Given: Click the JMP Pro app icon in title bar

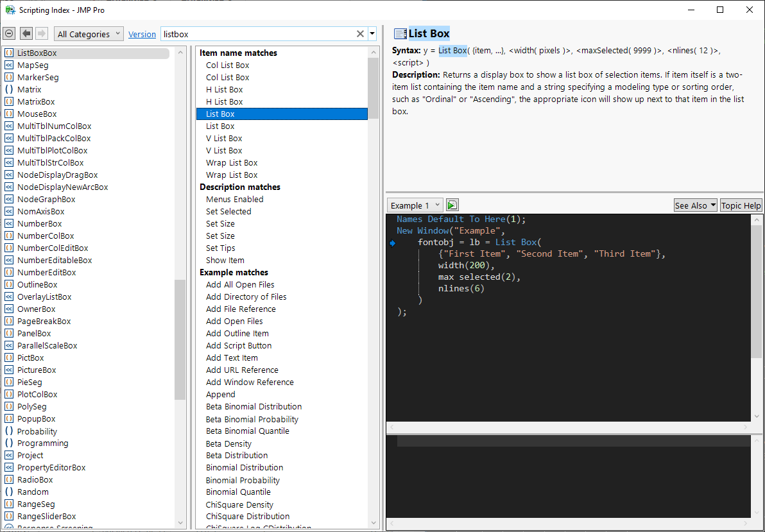Looking at the screenshot, I should (10, 10).
